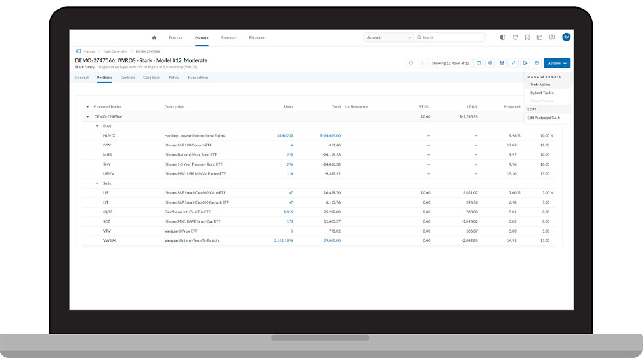Collapse the DEMO-2747566 tree row
Viewport: 644px width, 358px height.
tap(87, 116)
